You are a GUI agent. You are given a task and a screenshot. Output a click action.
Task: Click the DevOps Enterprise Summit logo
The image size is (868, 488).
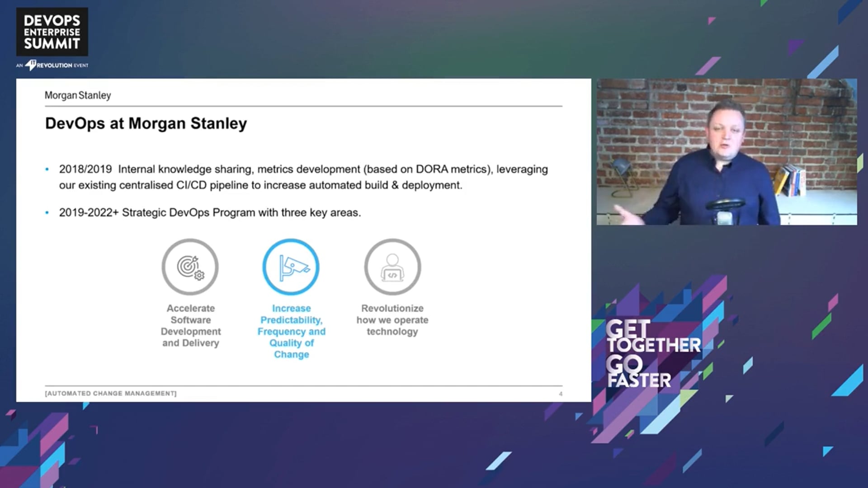pos(52,32)
